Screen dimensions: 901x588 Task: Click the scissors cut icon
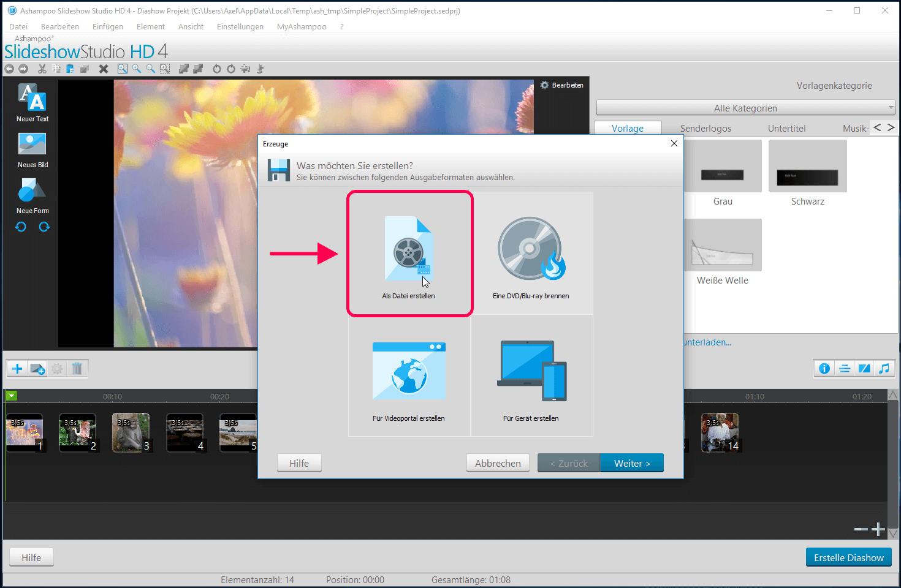[x=42, y=69]
